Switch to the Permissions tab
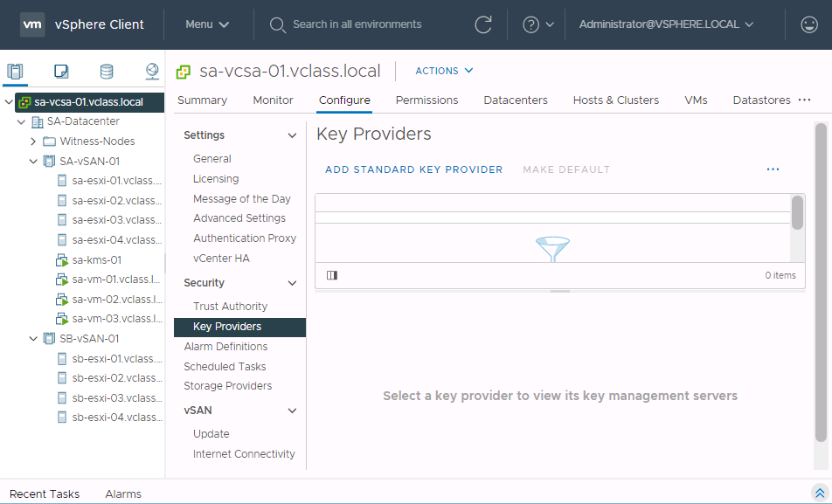Screen dimensions: 832x504 coord(426,100)
